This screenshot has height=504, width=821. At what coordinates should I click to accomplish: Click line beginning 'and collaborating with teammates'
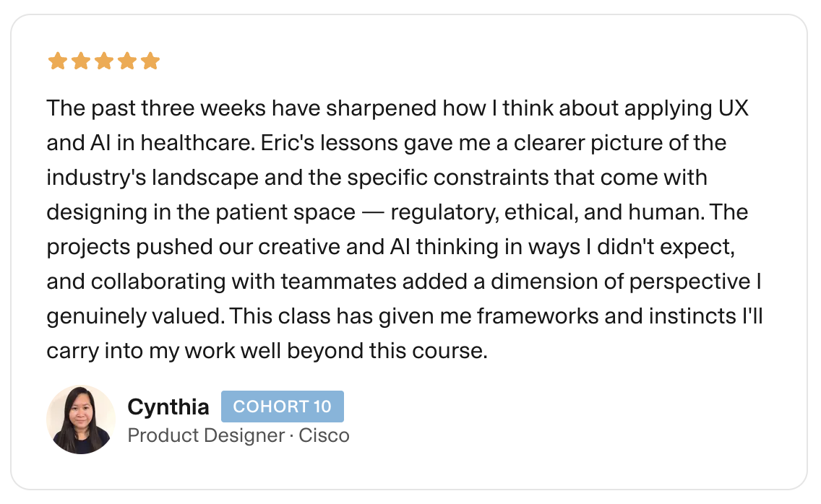(405, 282)
